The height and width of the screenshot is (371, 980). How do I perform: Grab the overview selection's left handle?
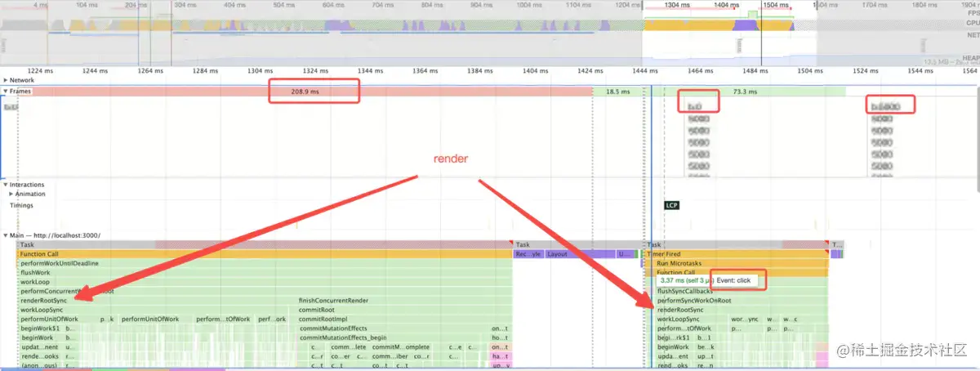[x=644, y=4]
